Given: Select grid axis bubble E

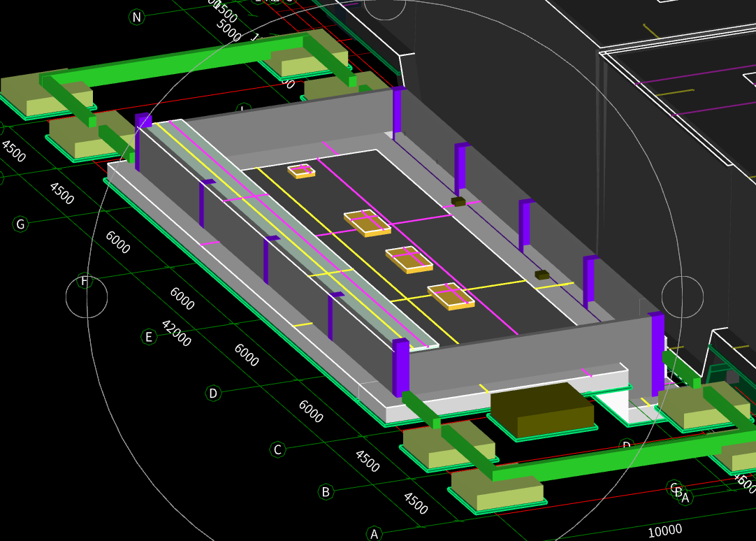Looking at the screenshot, I should 149,337.
